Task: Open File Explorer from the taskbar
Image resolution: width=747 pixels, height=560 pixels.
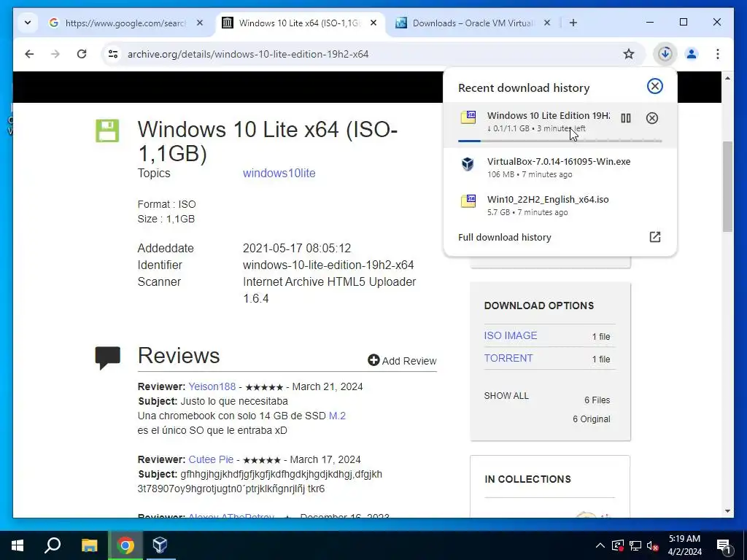Action: [89, 545]
